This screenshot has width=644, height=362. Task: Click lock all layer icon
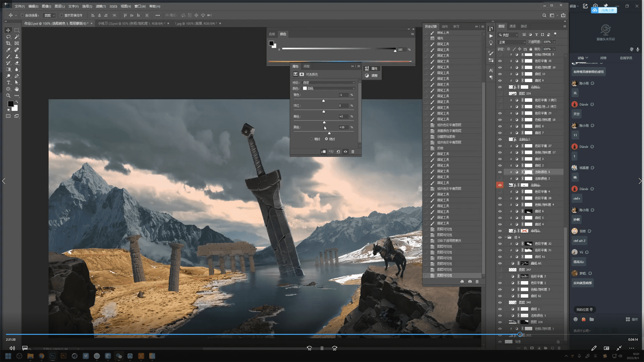point(531,49)
